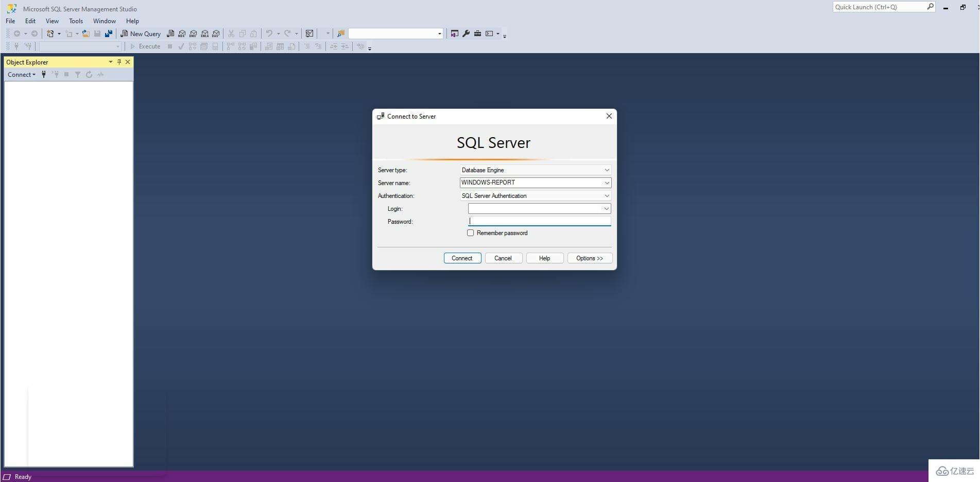Expand the Server type dropdown
980x482 pixels.
607,170
